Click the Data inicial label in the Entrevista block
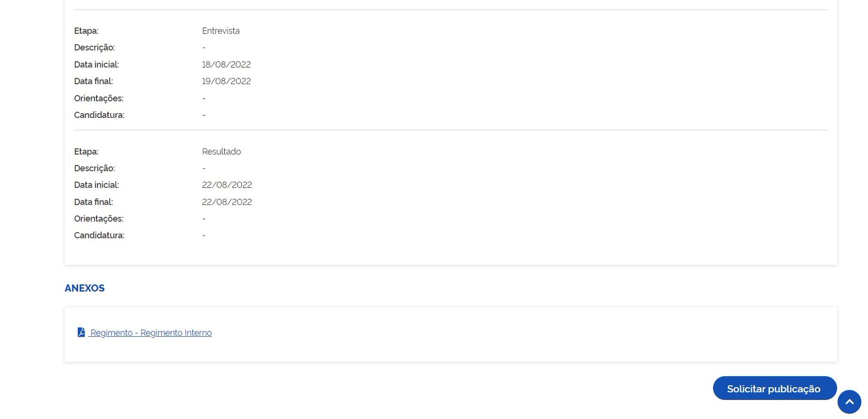The width and height of the screenshot is (868, 419). point(97,65)
